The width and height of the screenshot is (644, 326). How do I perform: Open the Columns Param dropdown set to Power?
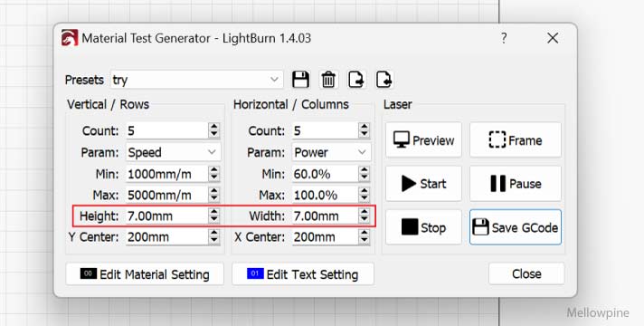click(x=332, y=152)
